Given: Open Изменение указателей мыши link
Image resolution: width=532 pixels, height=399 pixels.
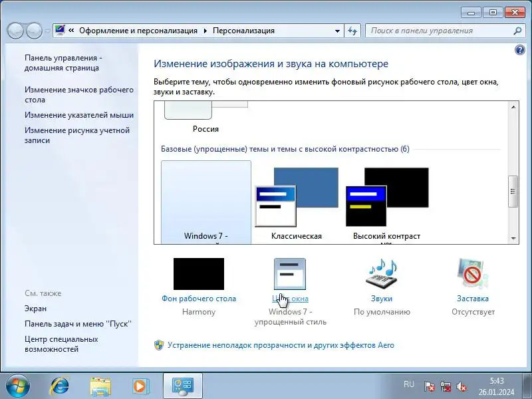Looking at the screenshot, I should pos(79,115).
